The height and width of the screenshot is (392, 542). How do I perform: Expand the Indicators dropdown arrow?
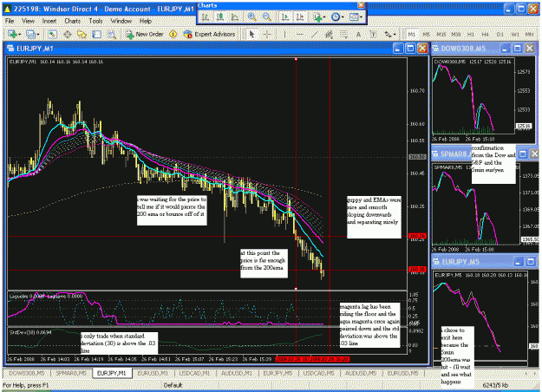coord(323,17)
